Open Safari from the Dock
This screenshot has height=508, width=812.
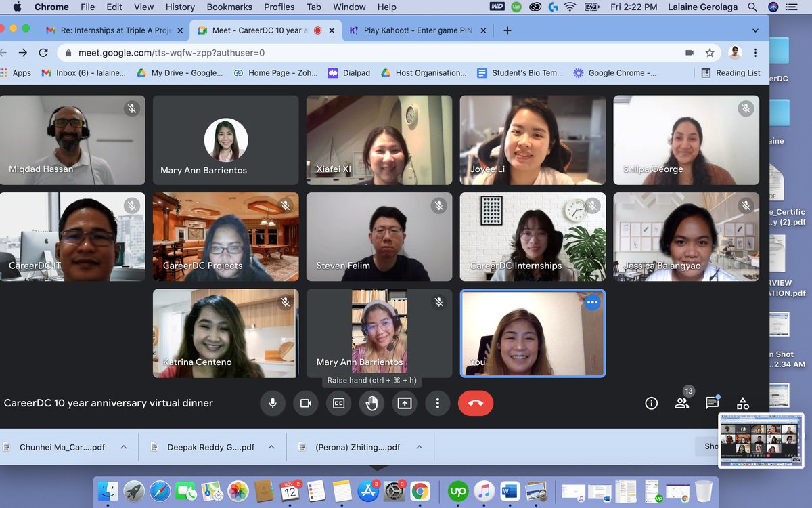pyautogui.click(x=160, y=491)
